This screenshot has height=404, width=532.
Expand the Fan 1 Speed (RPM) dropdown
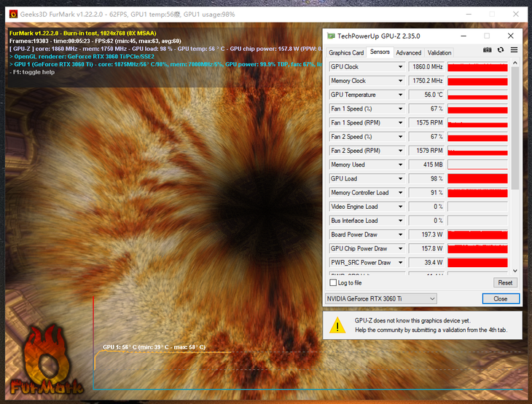coord(400,123)
